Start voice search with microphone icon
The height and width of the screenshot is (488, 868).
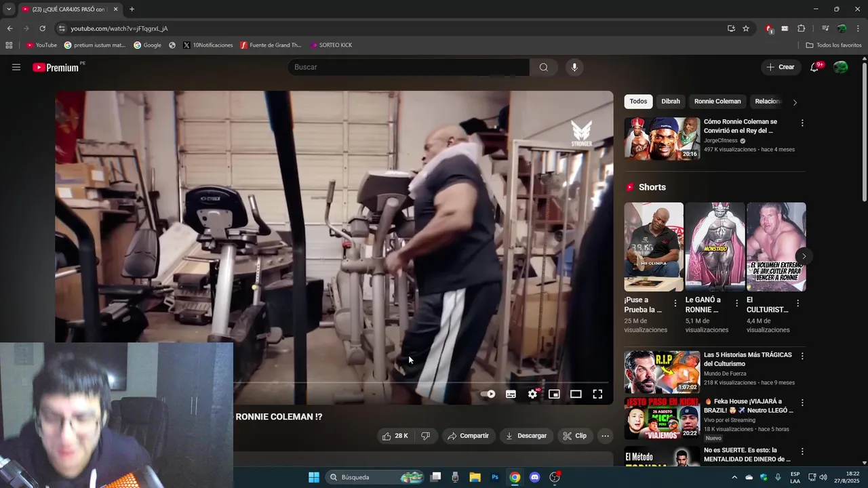click(574, 67)
